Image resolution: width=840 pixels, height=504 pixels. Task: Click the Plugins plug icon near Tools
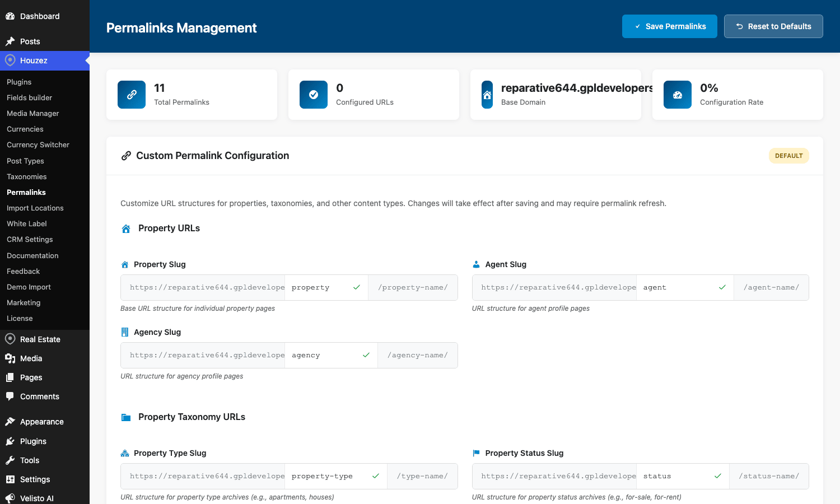click(10, 441)
